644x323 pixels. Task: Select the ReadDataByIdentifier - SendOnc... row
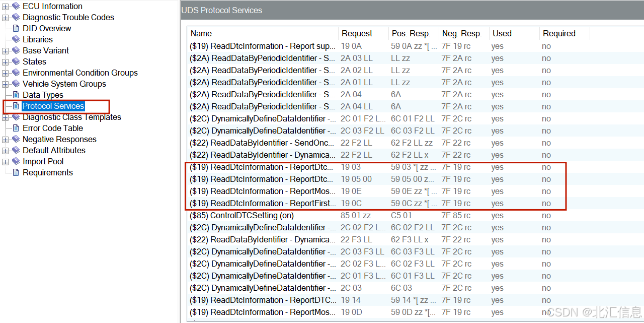tap(415, 143)
